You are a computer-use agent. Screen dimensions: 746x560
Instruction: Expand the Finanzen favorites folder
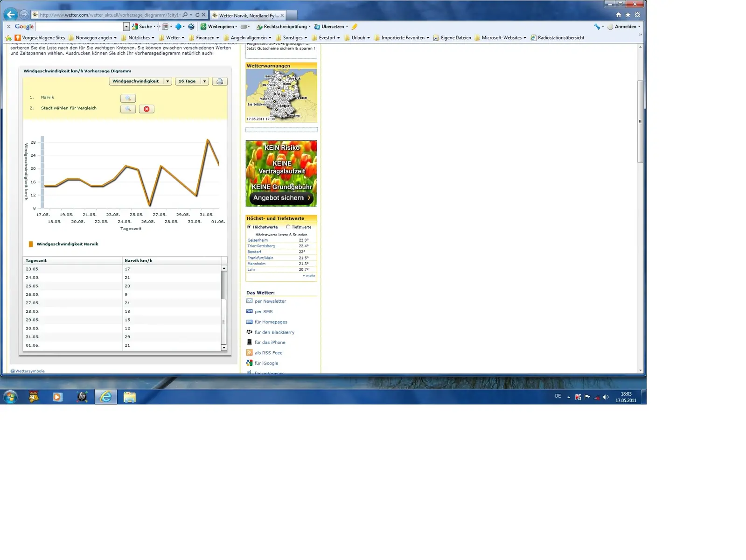coord(204,38)
